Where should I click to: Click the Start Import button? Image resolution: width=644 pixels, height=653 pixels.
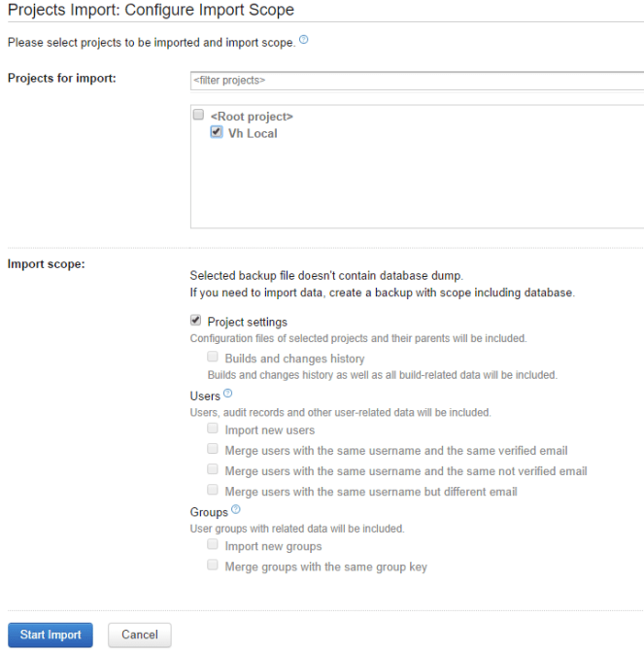[51, 635]
